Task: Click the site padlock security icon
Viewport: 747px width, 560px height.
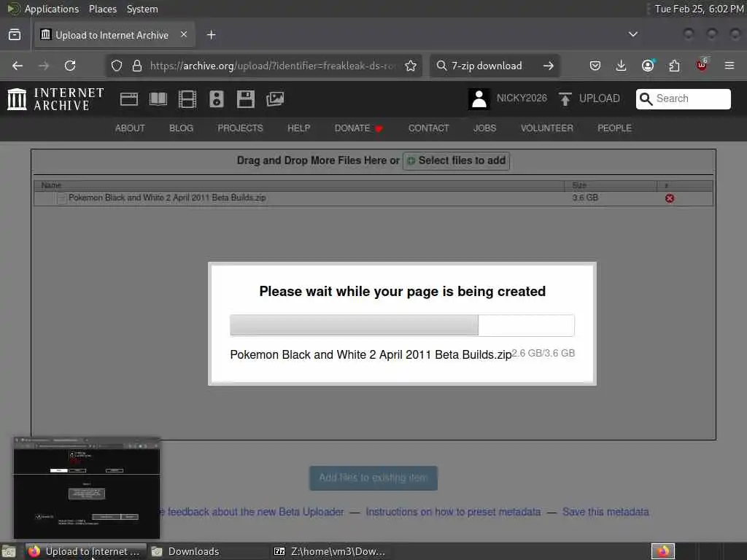Action: [136, 66]
